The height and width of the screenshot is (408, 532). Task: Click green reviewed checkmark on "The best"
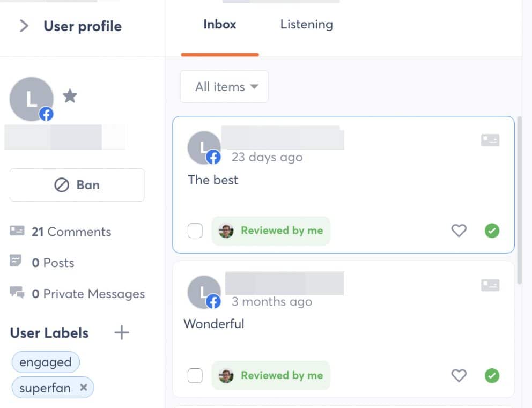click(x=492, y=231)
